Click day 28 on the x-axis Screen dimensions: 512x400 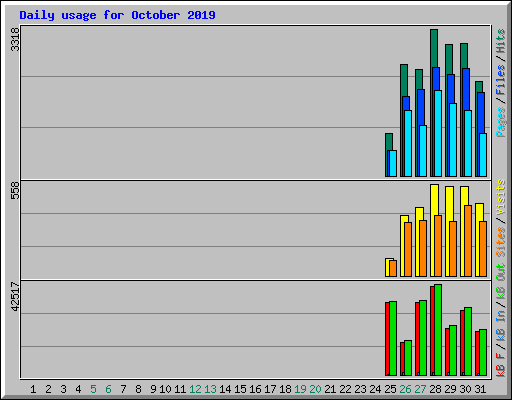[435, 389]
